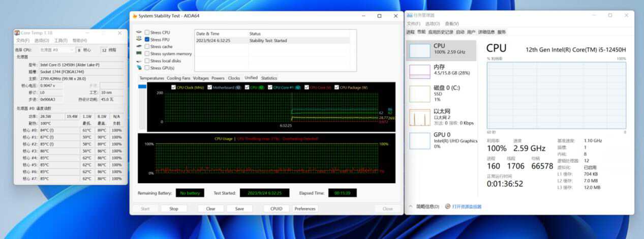Click the Stress CPU chip icon in AIDA64
The width and height of the screenshot is (644, 239).
coord(139,32)
